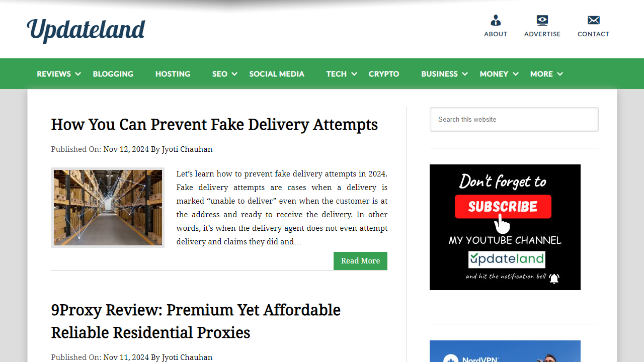The height and width of the screenshot is (362, 644).
Task: Go to the Blogging menu item
Action: [x=113, y=74]
